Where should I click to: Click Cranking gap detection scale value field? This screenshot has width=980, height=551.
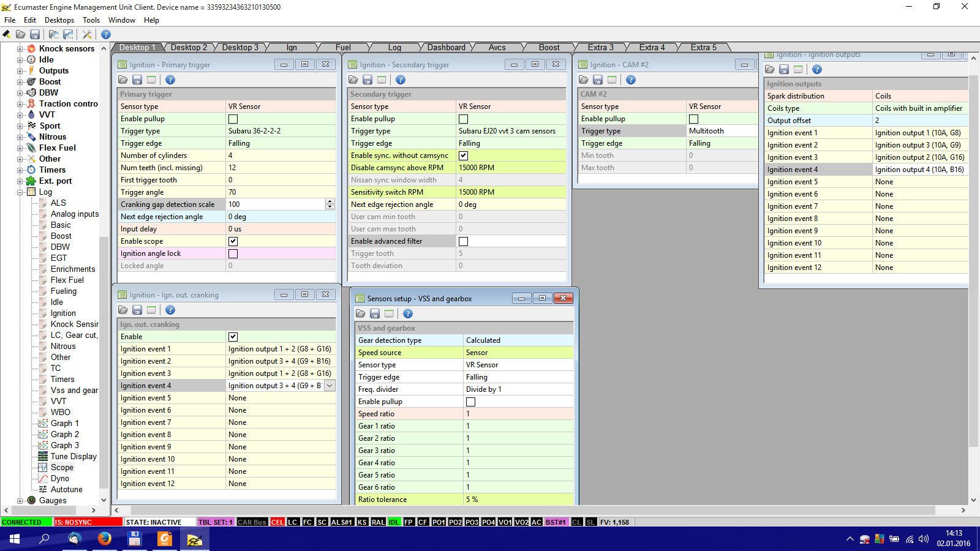[276, 204]
